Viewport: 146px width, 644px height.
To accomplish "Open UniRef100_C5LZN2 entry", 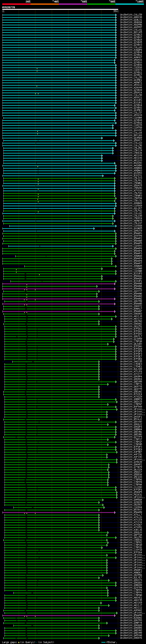I will pyautogui.click(x=131, y=148).
